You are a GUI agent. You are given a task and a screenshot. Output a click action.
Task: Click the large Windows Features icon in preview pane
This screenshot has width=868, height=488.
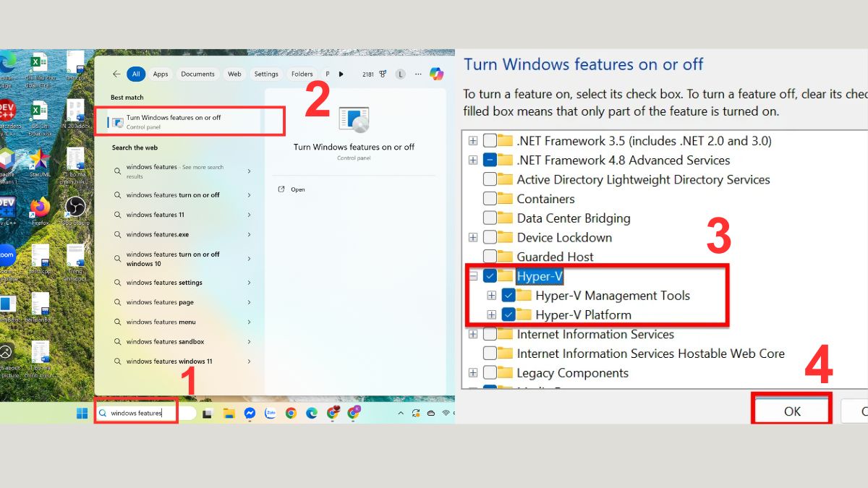pos(354,120)
